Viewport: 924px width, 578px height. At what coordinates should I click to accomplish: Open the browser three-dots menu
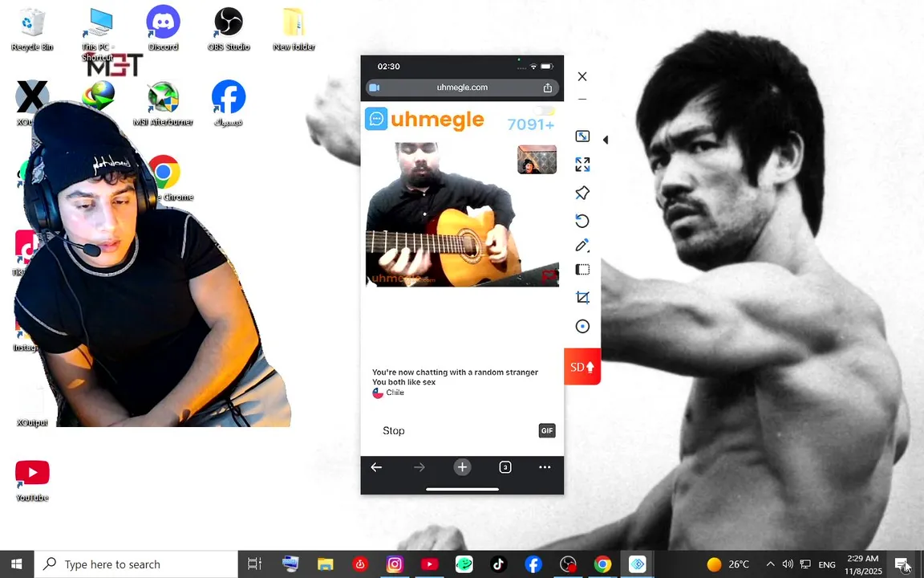pyautogui.click(x=545, y=467)
